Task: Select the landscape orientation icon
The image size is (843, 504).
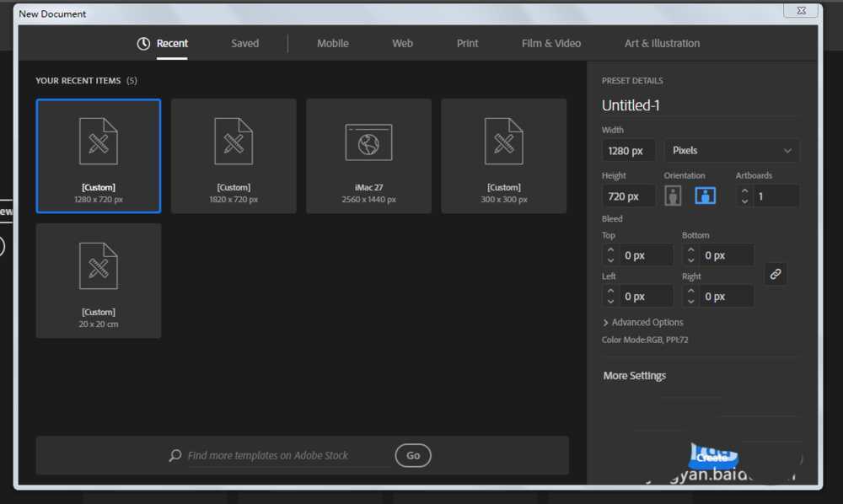Action: click(x=705, y=196)
